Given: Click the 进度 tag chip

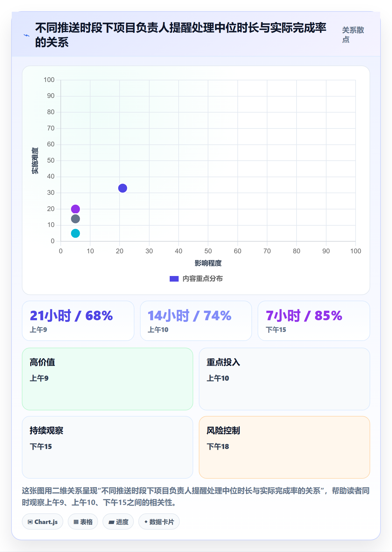Looking at the screenshot, I should coord(118,522).
